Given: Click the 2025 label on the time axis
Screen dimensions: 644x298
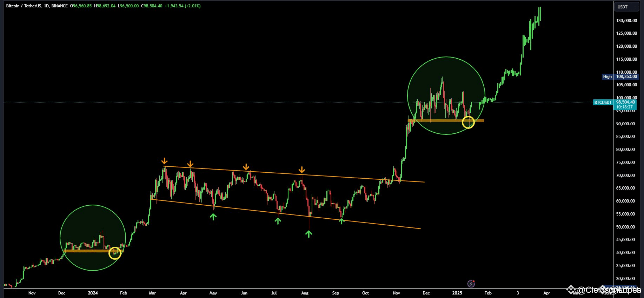Looking at the screenshot, I should point(457,293).
